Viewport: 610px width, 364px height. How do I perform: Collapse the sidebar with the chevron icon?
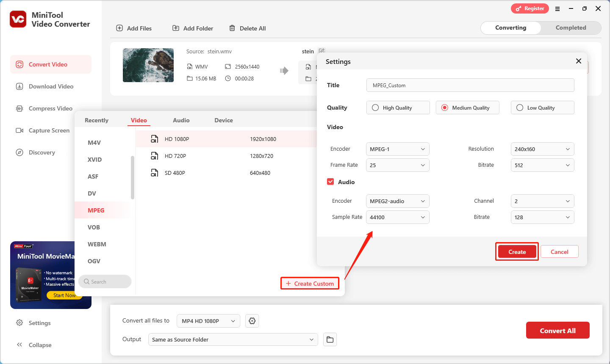pos(19,345)
